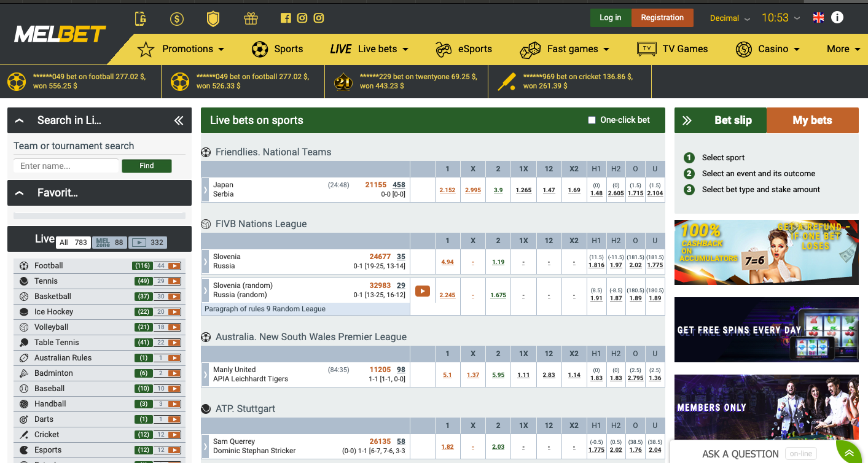Image resolution: width=868 pixels, height=463 pixels.
Task: Click tennis ball icon beside ATP Stuttgart
Action: click(x=206, y=409)
